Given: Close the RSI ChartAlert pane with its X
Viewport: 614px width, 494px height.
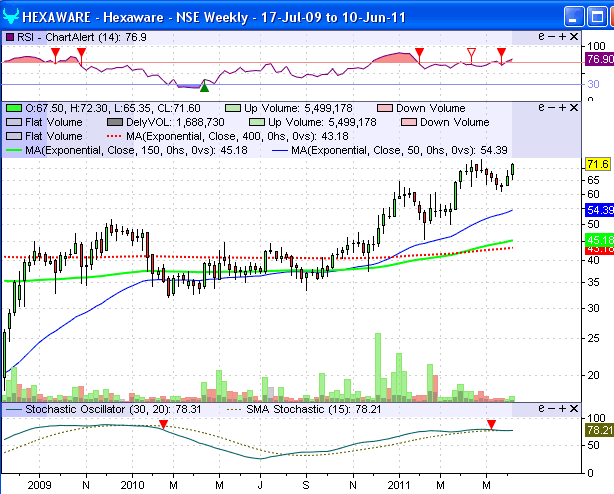Looking at the screenshot, I should [574, 36].
